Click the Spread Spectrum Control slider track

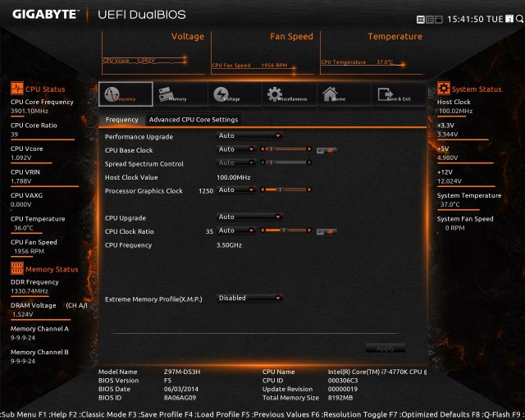click(x=286, y=162)
